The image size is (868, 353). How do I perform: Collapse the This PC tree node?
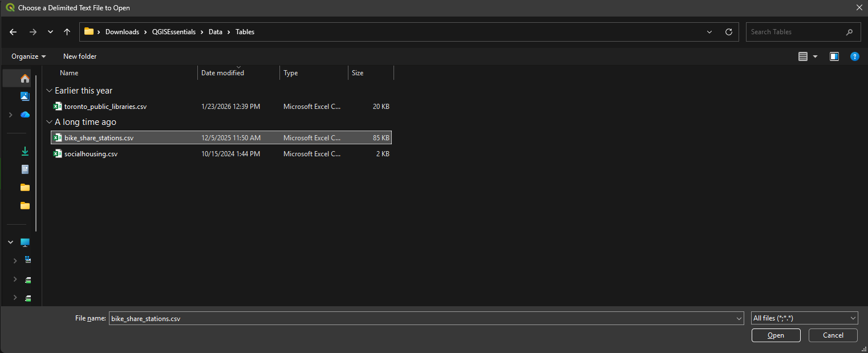click(x=10, y=242)
